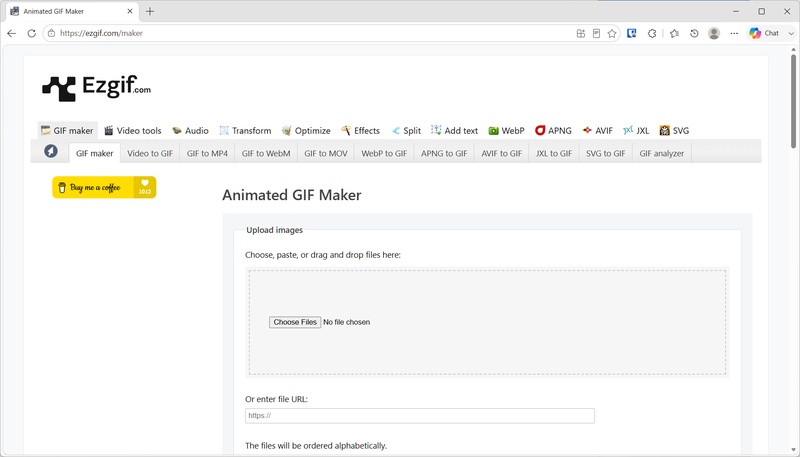This screenshot has height=457, width=800.
Task: Switch to GIF to MP4 tab
Action: click(x=207, y=153)
